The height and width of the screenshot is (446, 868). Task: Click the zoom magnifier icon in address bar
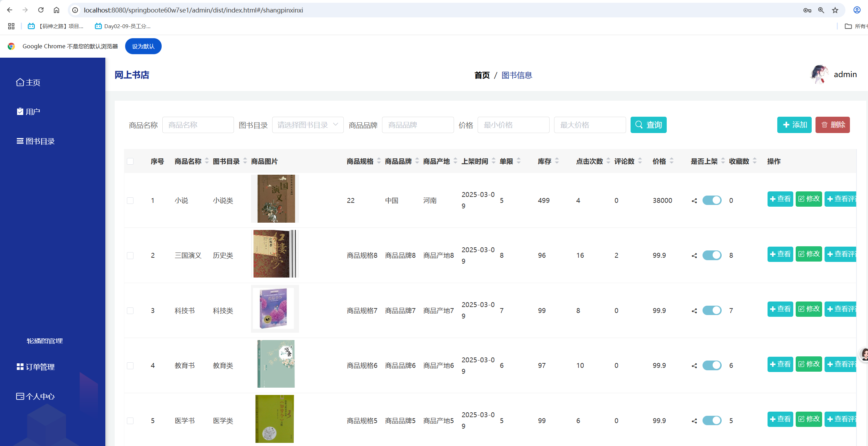click(821, 10)
